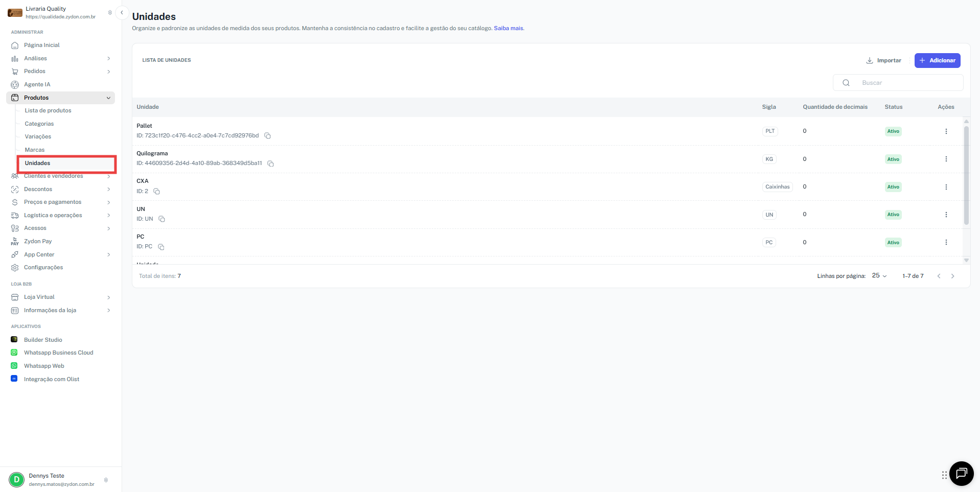Change rows per page dropdown

(879, 276)
